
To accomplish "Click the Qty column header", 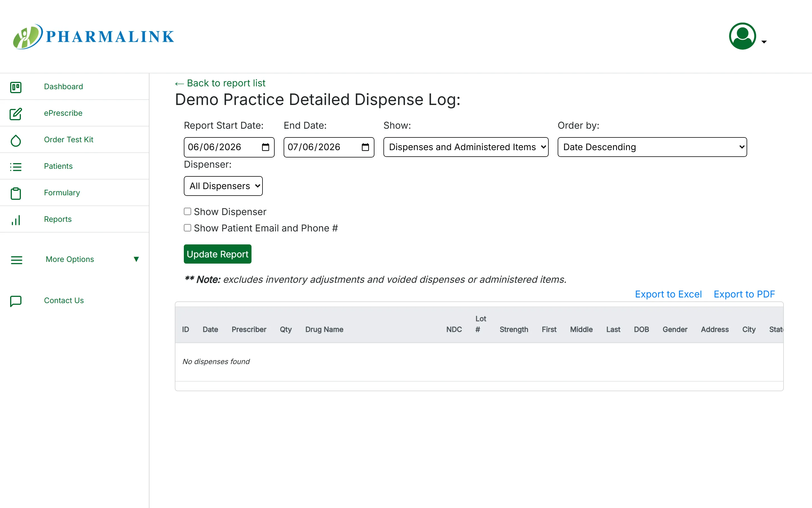I will click(286, 330).
